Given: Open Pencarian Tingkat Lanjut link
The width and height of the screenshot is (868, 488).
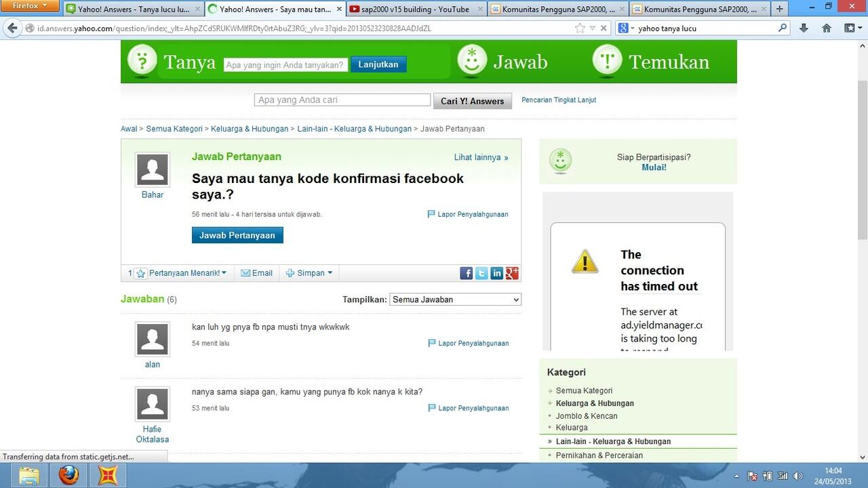Looking at the screenshot, I should 559,100.
